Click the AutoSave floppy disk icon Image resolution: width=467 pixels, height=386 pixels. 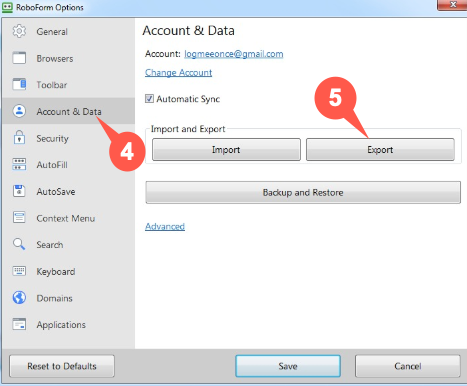19,191
